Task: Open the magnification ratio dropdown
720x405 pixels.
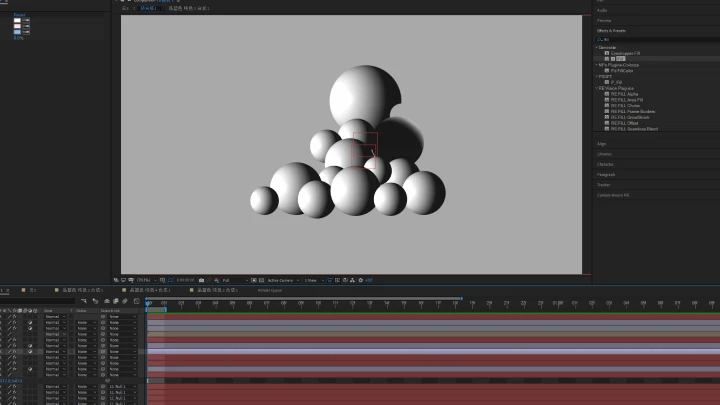Action: pyautogui.click(x=147, y=280)
